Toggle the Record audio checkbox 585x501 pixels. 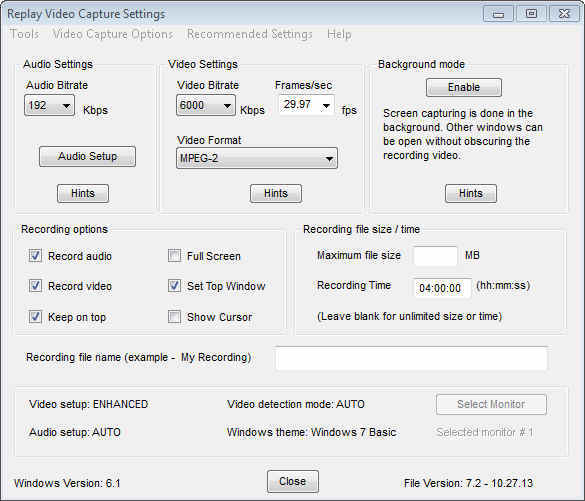pyautogui.click(x=35, y=256)
